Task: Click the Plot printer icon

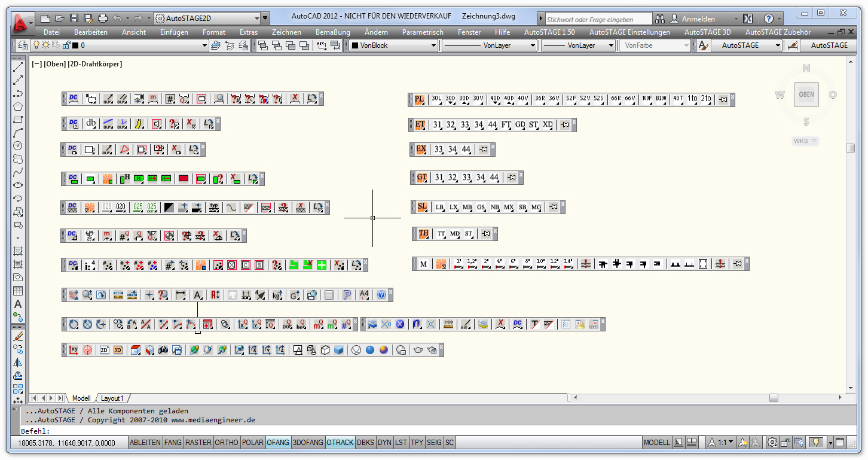Action: click(x=103, y=19)
